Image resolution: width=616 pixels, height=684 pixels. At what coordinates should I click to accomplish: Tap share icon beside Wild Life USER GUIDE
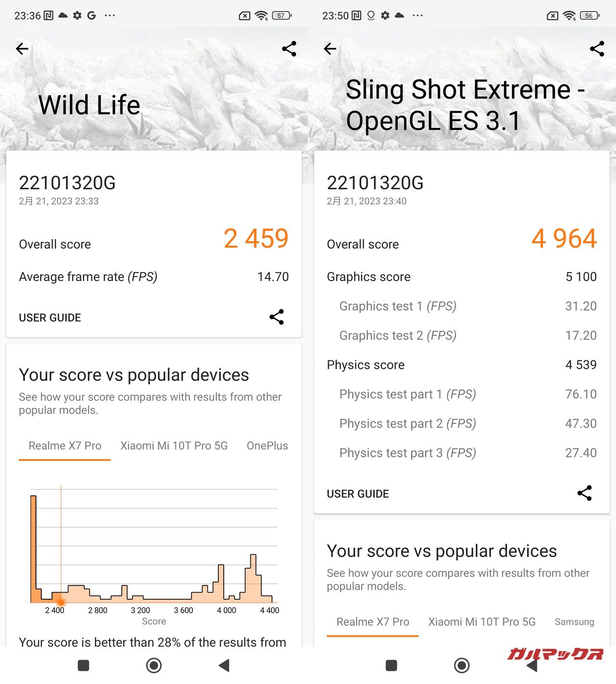[x=277, y=317]
